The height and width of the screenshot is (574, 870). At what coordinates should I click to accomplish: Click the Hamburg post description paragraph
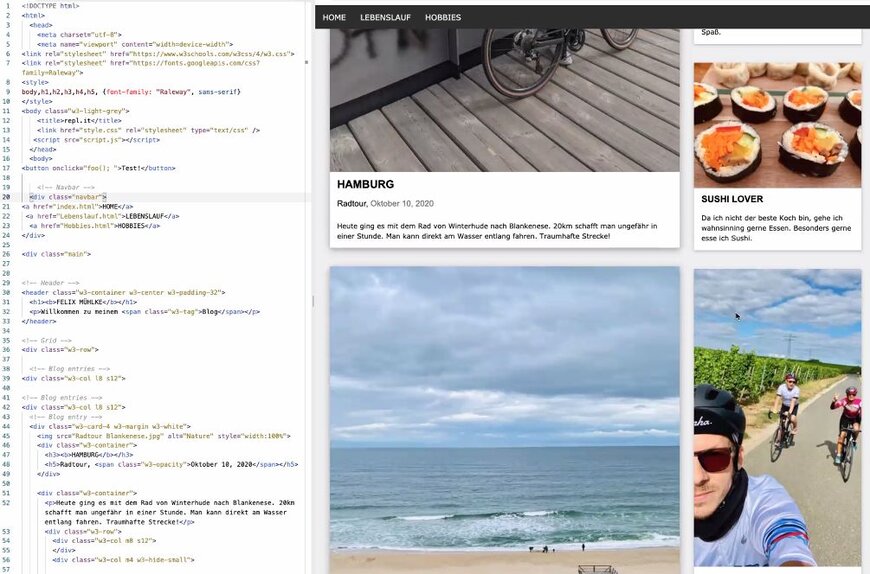(503, 231)
